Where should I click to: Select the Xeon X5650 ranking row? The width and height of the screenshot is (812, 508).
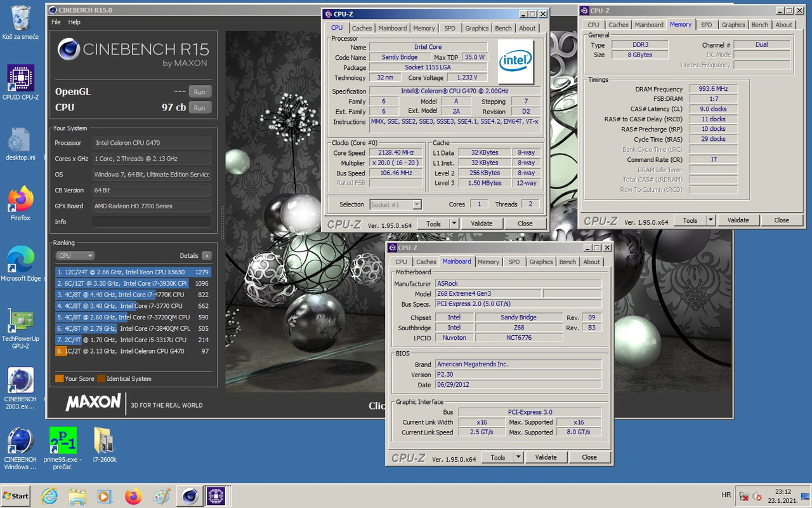tap(133, 272)
